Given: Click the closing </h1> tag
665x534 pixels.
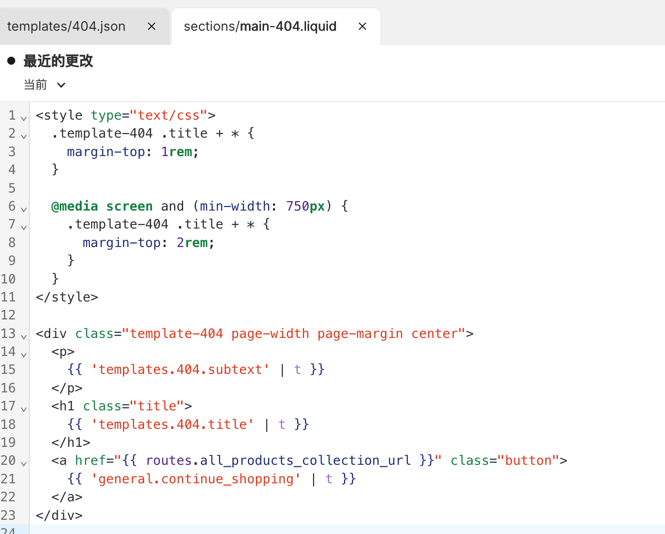Looking at the screenshot, I should 71,442.
